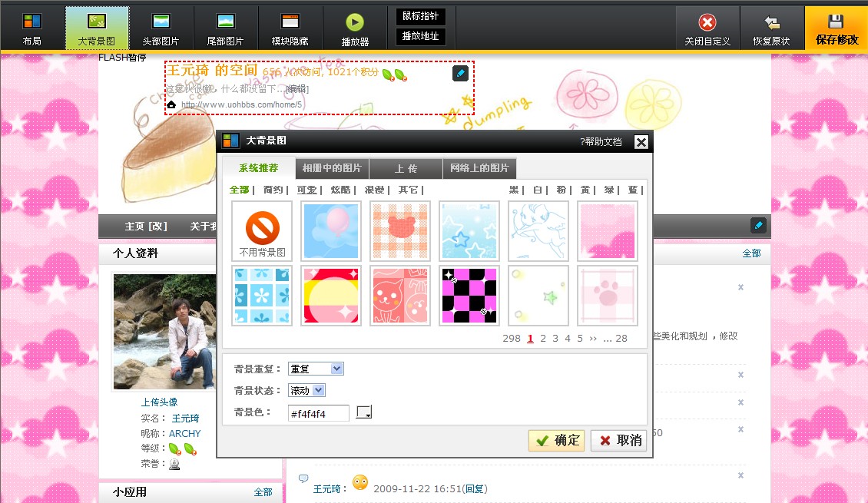Image resolution: width=868 pixels, height=503 pixels.
Task: Open the 尾部图片 footer image tool
Action: (x=225, y=28)
